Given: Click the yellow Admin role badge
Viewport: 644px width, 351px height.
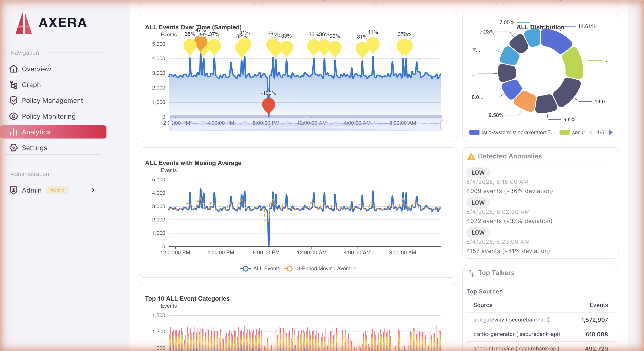Looking at the screenshot, I should pyautogui.click(x=57, y=190).
